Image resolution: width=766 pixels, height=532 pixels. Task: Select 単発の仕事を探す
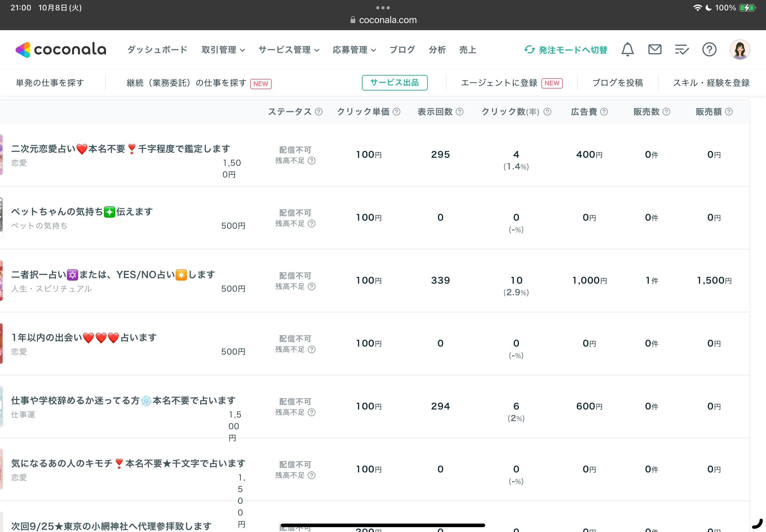coord(50,83)
